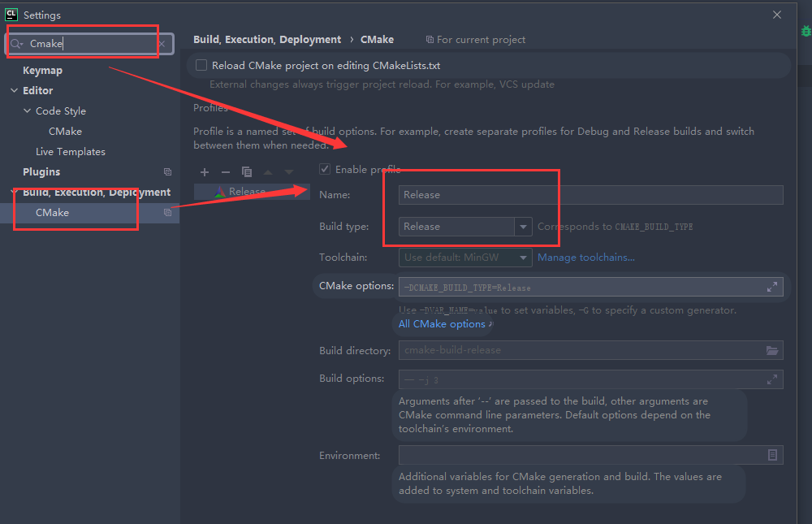
Task: Click Build, Execution, Deployment breadcrumb
Action: pos(267,39)
